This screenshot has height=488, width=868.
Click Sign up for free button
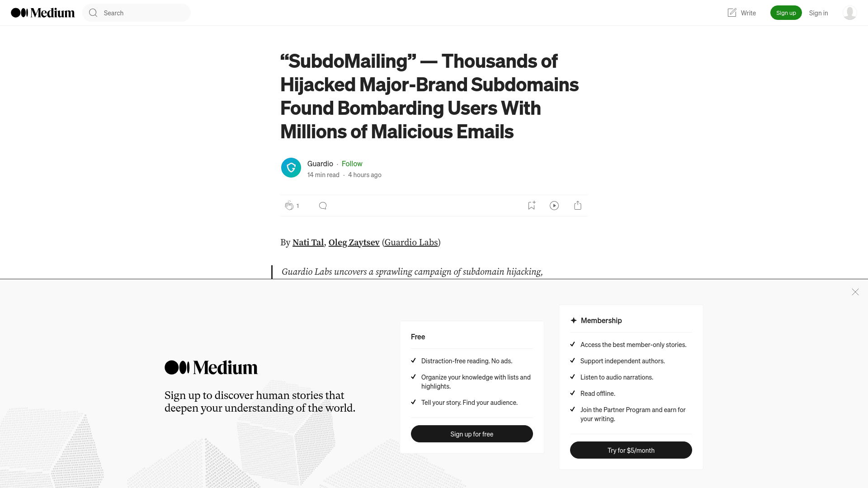coord(472,434)
